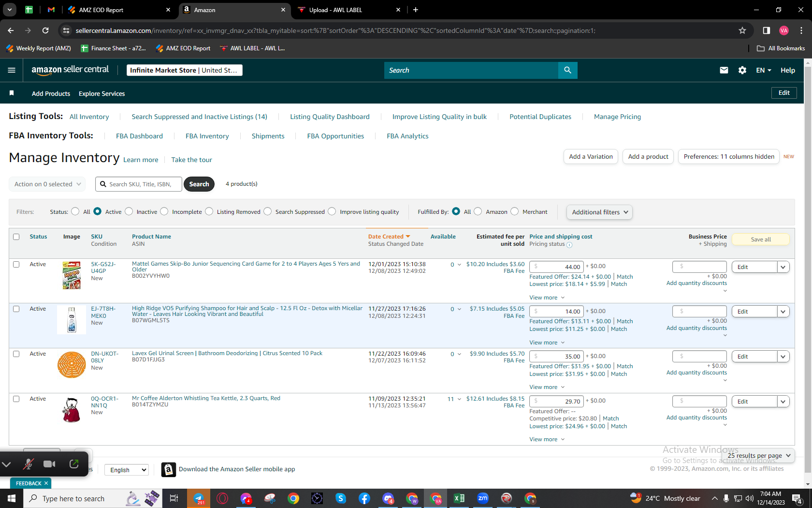Expand View more for the Skip-Bo listing
The image size is (812, 508).
click(x=547, y=298)
